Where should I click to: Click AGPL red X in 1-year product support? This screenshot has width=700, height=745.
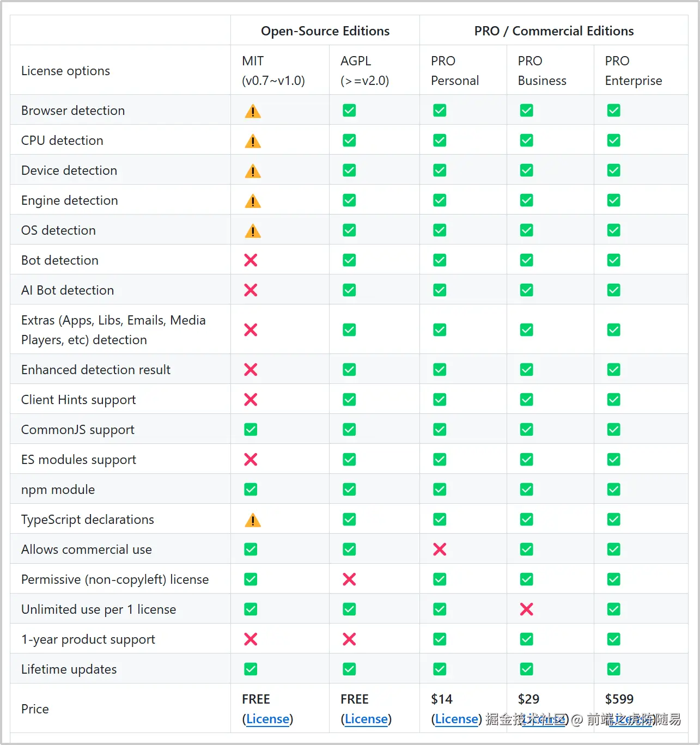pos(349,639)
